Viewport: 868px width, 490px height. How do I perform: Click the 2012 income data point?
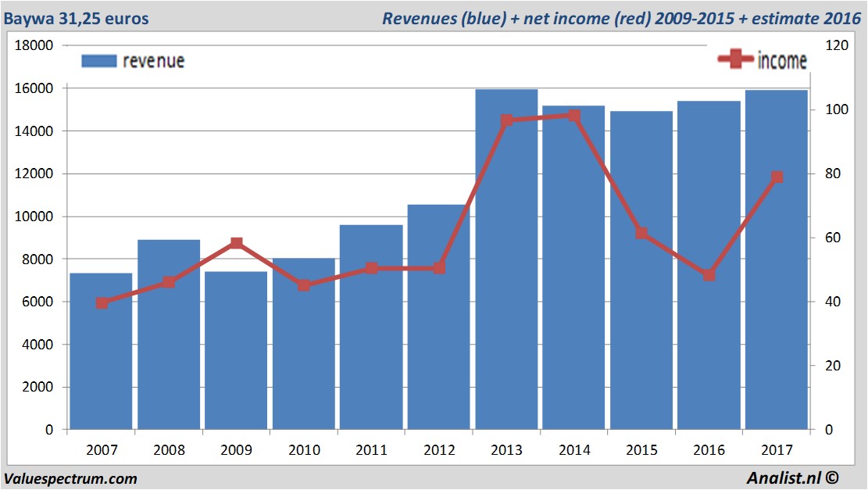click(439, 268)
